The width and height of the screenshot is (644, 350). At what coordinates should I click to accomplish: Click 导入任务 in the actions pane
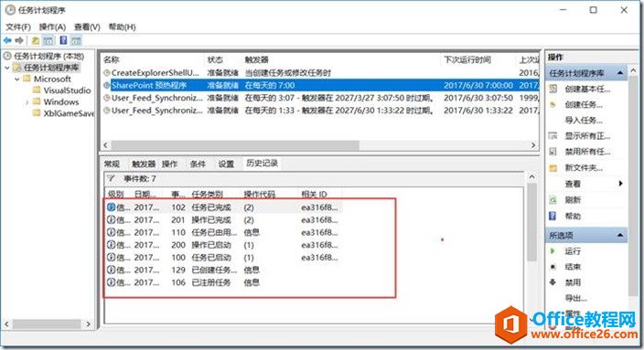pyautogui.click(x=584, y=121)
